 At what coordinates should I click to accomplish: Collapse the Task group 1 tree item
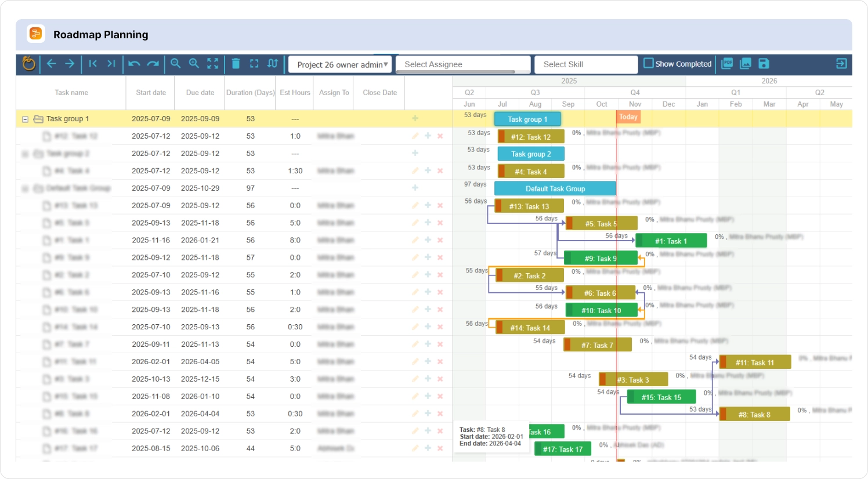[x=25, y=118]
